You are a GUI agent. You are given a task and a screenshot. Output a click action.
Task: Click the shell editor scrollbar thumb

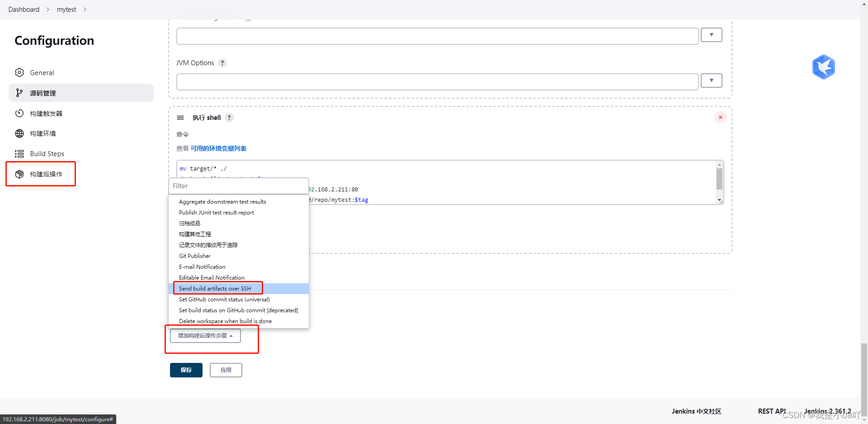720,179
